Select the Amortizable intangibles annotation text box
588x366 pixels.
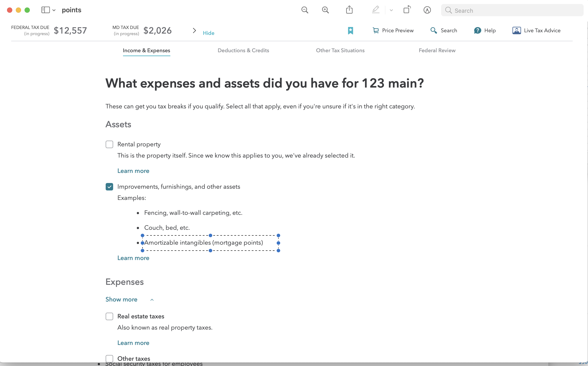[x=210, y=243]
